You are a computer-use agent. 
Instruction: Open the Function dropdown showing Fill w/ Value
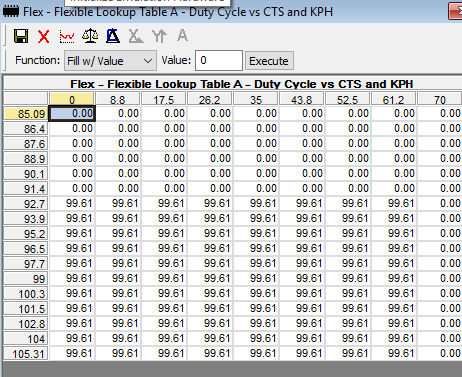coord(110,61)
